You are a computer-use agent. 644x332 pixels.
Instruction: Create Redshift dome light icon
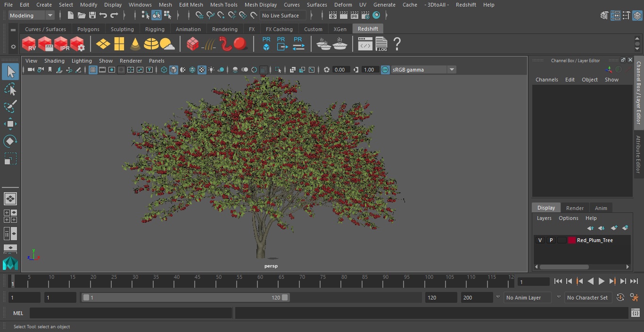151,44
